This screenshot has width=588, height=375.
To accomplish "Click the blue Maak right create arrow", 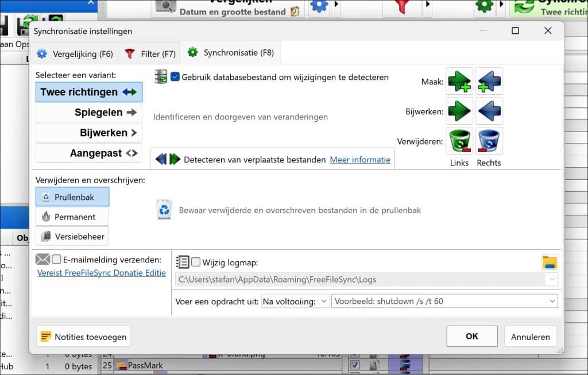I will pyautogui.click(x=489, y=82).
